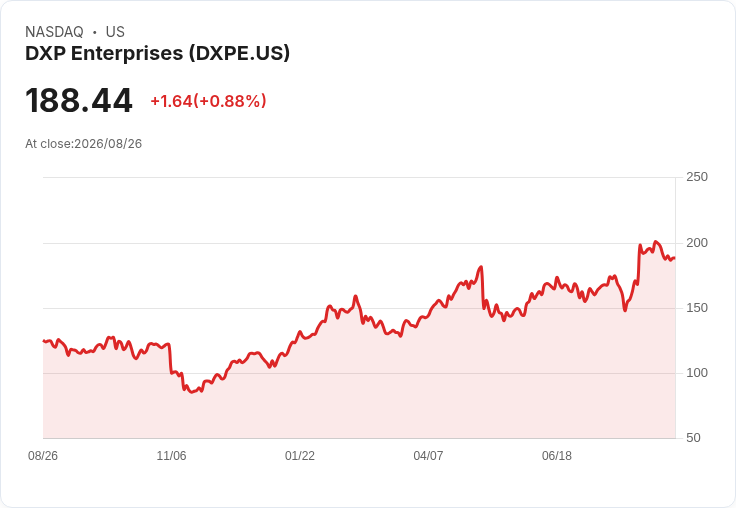Click the DXP Enterprises (DXPE.US) title
Screen dimensions: 736x508
point(157,54)
